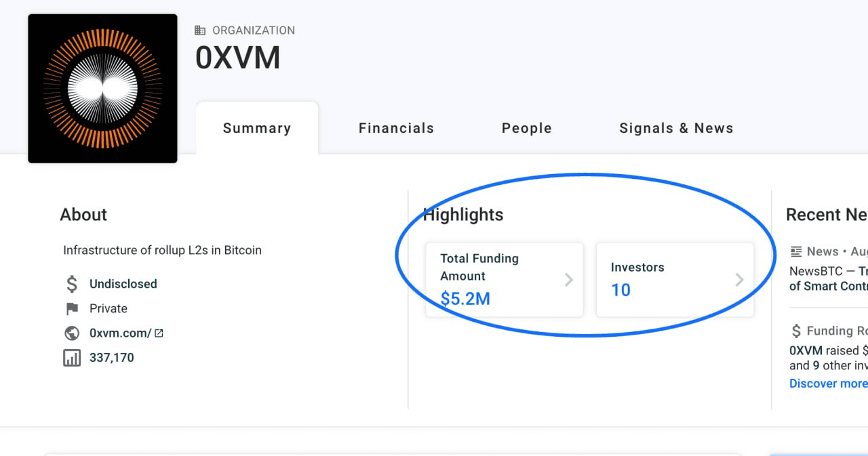Open the Signals & News tab

pos(676,128)
